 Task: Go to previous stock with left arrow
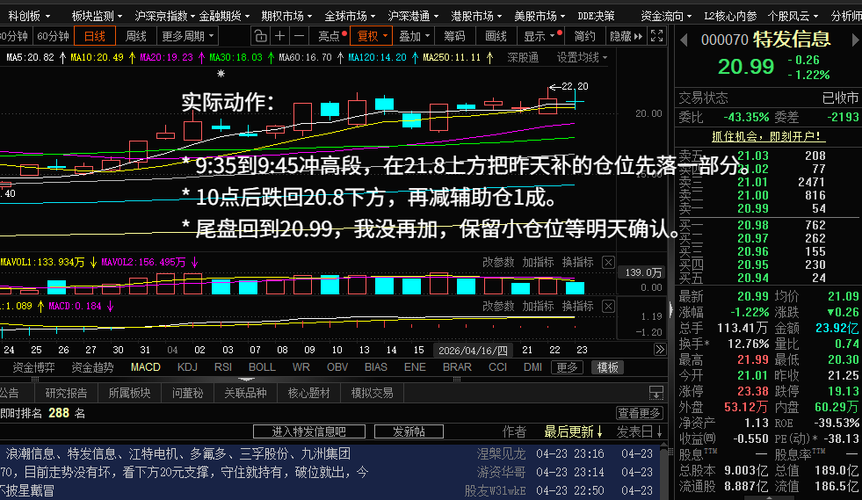pos(684,40)
